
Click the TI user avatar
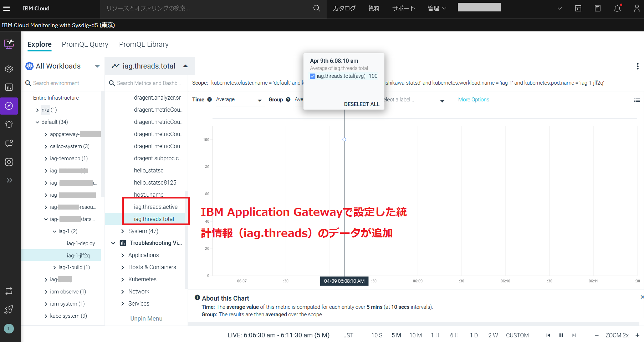click(9, 328)
